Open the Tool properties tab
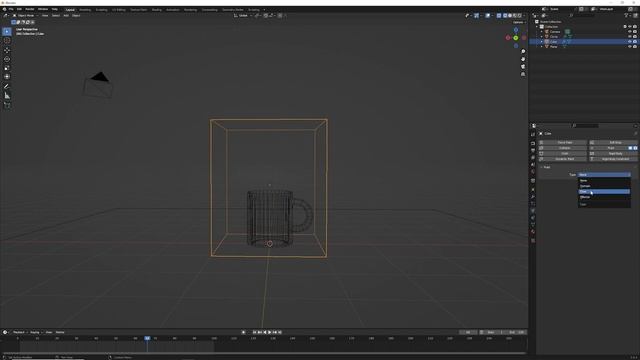Image resolution: width=640 pixels, height=360 pixels. pos(533,134)
